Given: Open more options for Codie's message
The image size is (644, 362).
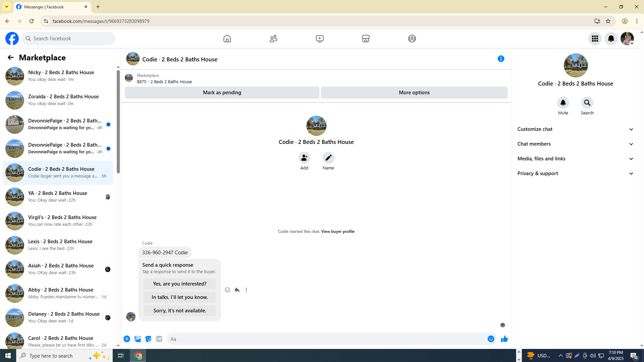Looking at the screenshot, I should (x=246, y=290).
